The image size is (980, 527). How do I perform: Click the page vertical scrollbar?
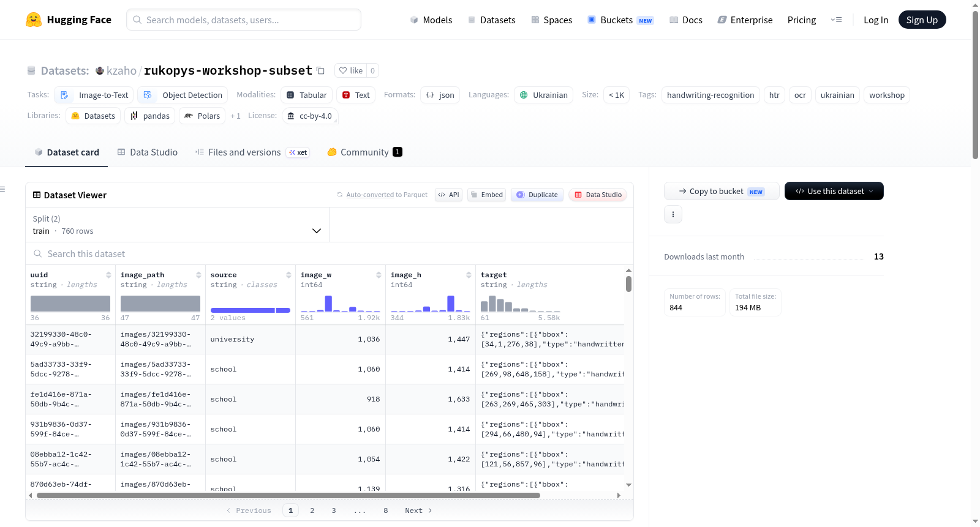pos(975,86)
